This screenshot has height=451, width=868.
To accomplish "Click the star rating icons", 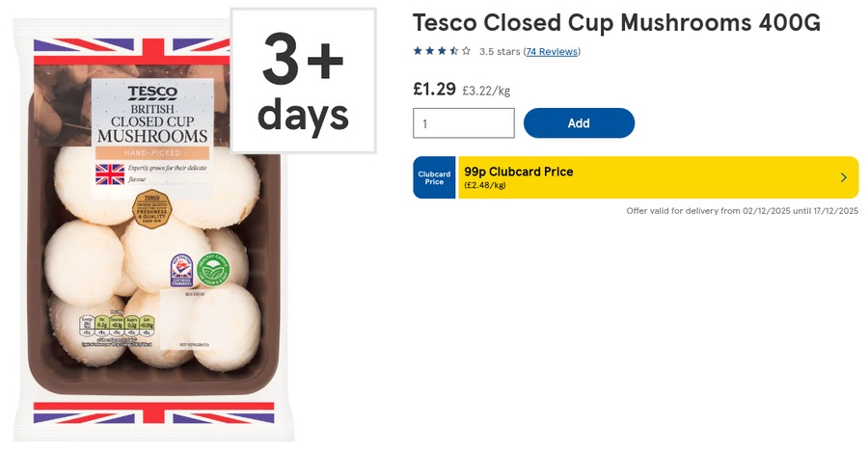I will click(x=442, y=51).
